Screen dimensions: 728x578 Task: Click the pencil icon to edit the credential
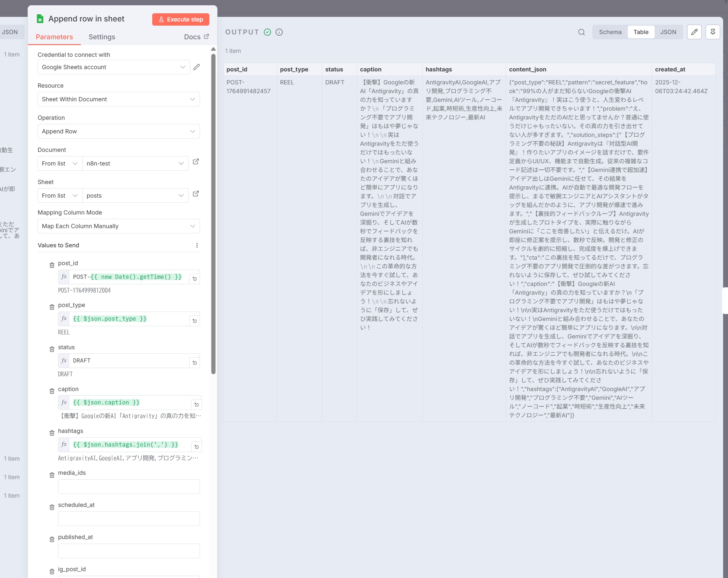pyautogui.click(x=196, y=67)
